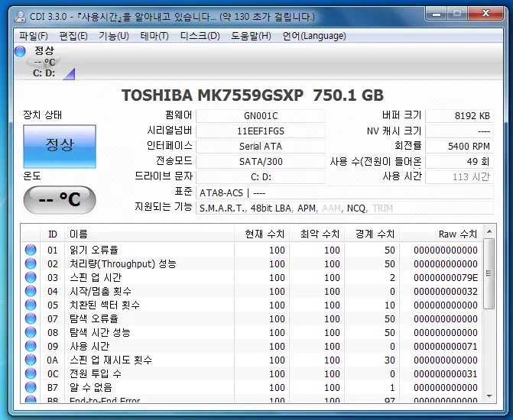The width and height of the screenshot is (513, 420).
Task: Click raw value 00000000079E
Action: point(445,277)
